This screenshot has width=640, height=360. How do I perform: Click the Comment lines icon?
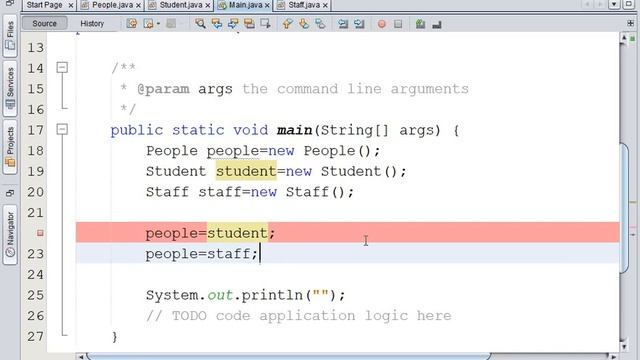pos(420,24)
